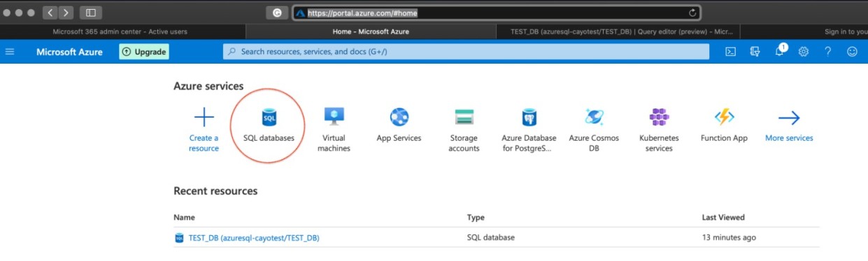Open Cloud Shell from the header
Screen dimensions: 868x261
pos(730,52)
